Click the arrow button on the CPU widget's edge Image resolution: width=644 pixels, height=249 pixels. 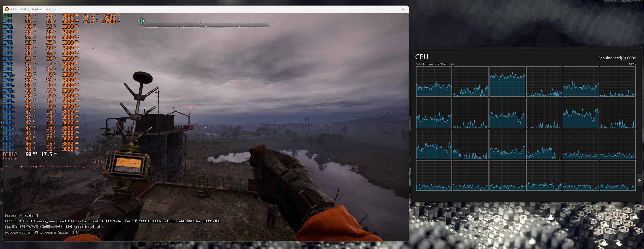[x=640, y=180]
